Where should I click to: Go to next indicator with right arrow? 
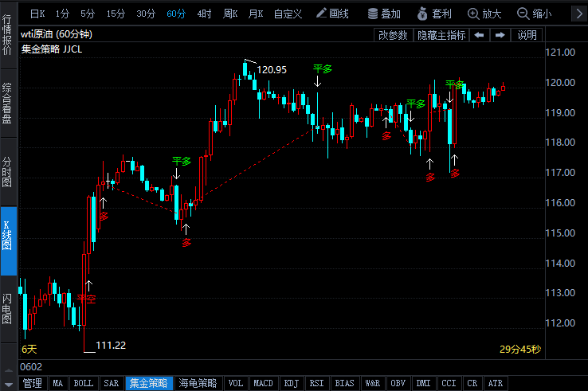[x=500, y=35]
